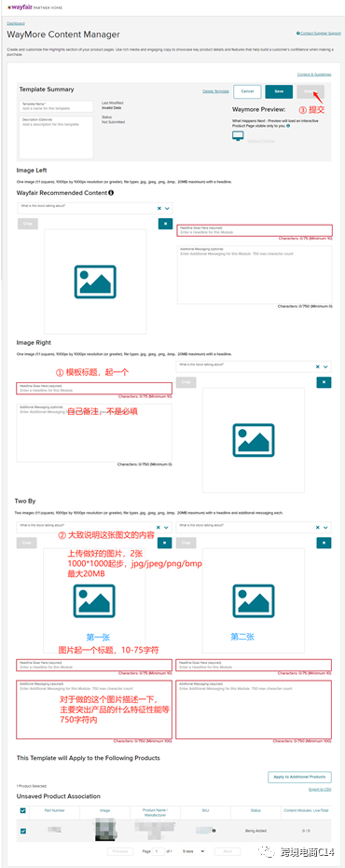Remove the Image Left picture via X button
Viewport: 345px width, 868px height.
point(165,224)
